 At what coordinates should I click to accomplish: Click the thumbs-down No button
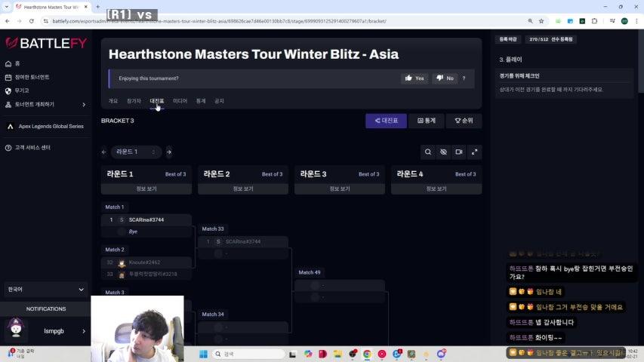coord(445,78)
